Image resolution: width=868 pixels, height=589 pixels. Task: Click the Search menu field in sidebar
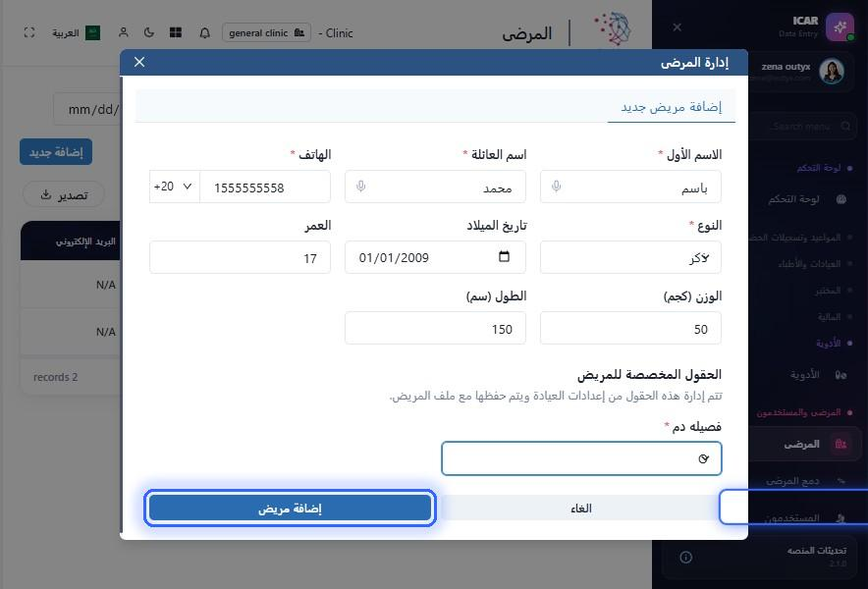tap(800, 127)
